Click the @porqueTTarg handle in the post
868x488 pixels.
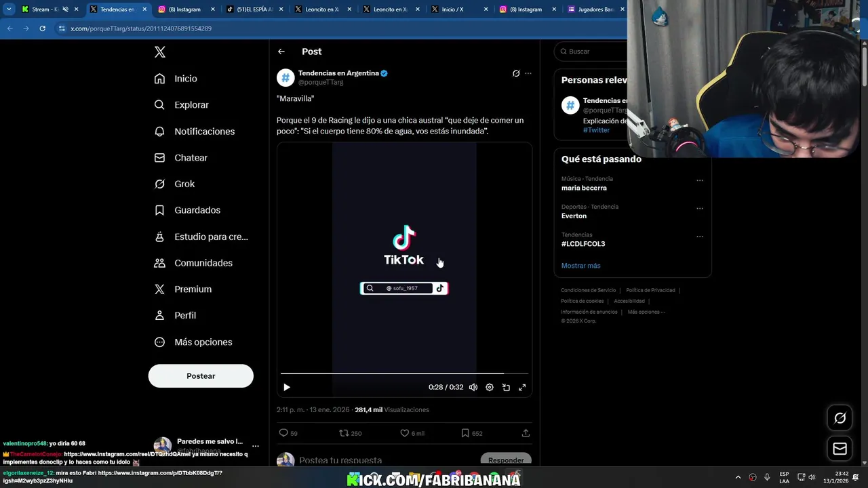click(x=321, y=82)
